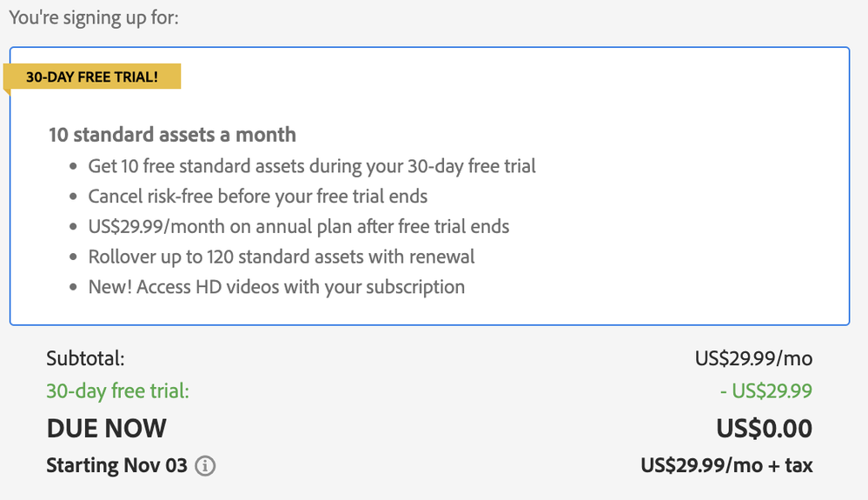This screenshot has width=868, height=500.
Task: Select the "10 standard assets a month" title
Action: (x=172, y=135)
